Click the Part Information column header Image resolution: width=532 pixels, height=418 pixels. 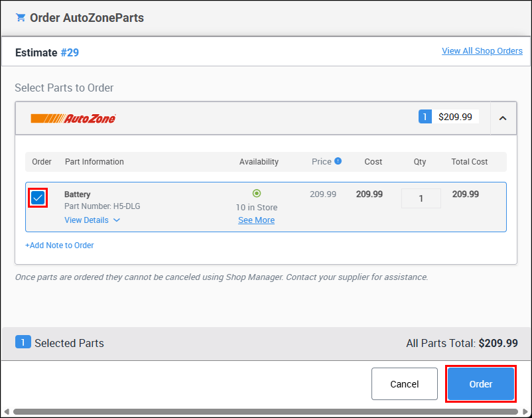[94, 162]
